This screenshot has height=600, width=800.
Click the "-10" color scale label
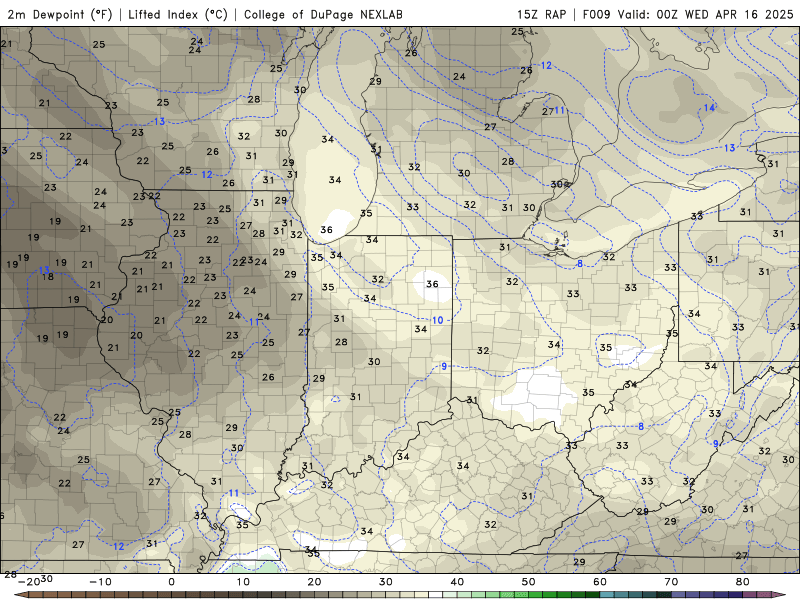tap(100, 582)
